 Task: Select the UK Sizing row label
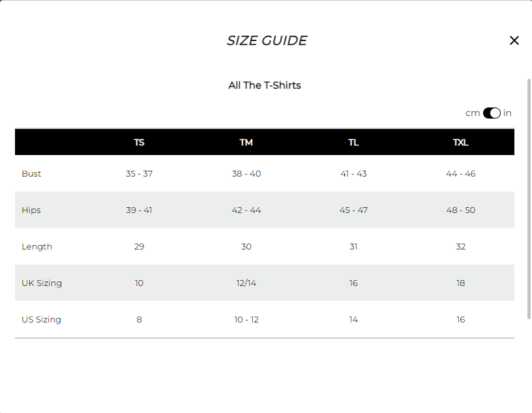coord(42,283)
